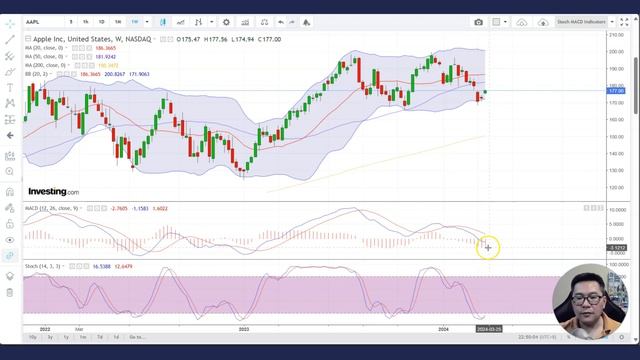The height and width of the screenshot is (360, 640).
Task: Hide the MA (20, close, 0) indicator
Action: click(x=75, y=48)
